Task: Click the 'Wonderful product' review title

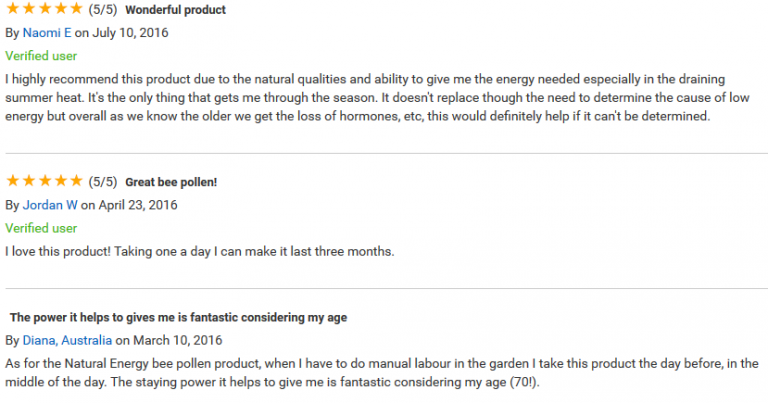Action: (x=175, y=10)
